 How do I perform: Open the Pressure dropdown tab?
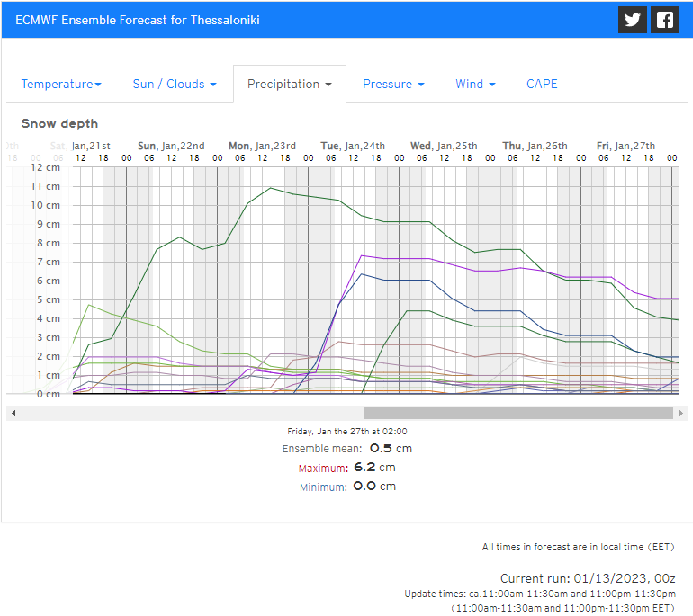[x=393, y=84]
